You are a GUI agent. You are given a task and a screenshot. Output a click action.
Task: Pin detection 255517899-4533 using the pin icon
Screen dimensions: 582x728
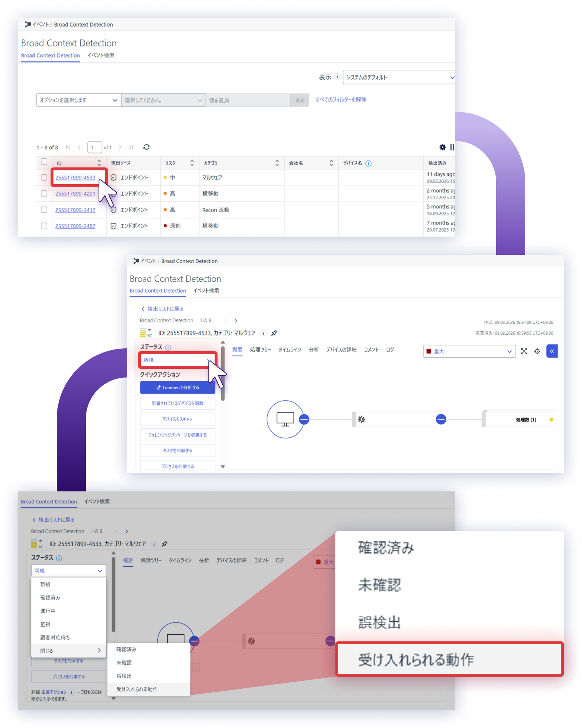click(x=274, y=333)
